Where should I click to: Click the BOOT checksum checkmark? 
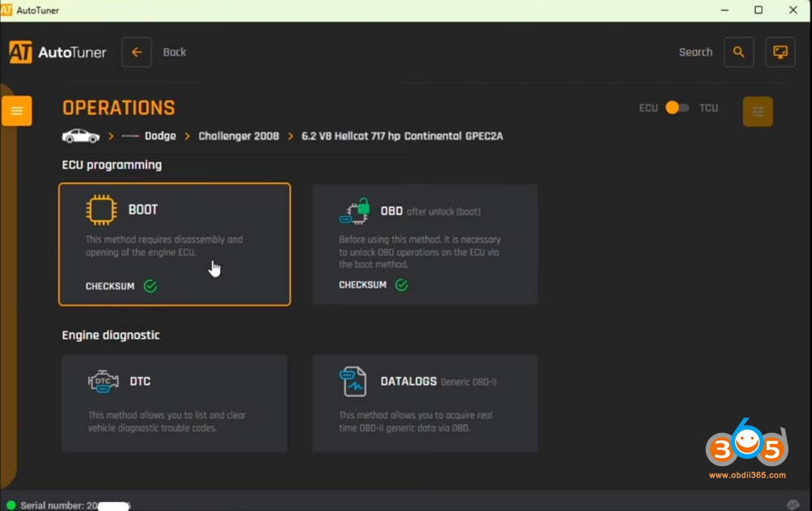click(150, 286)
